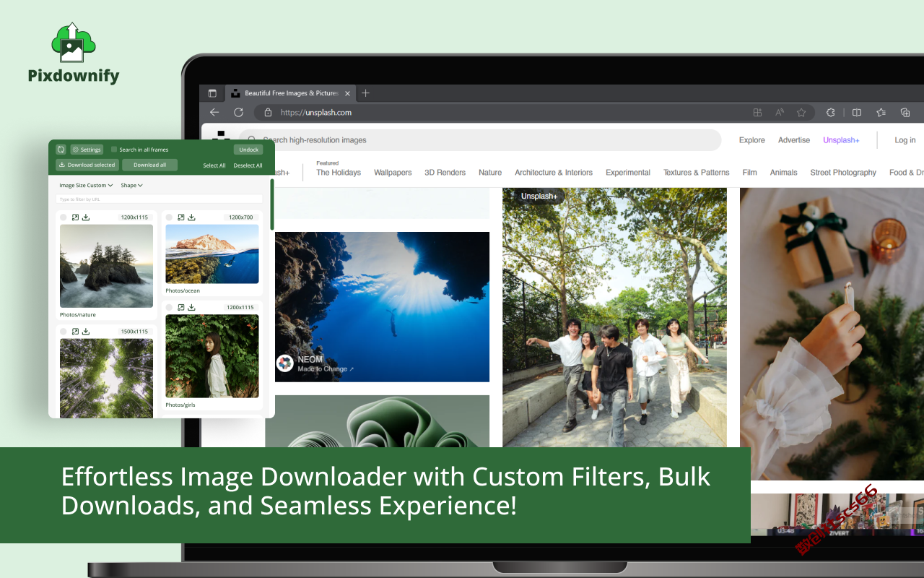Viewport: 924px width, 578px height.
Task: Click the browser back arrow
Action: coord(214,112)
